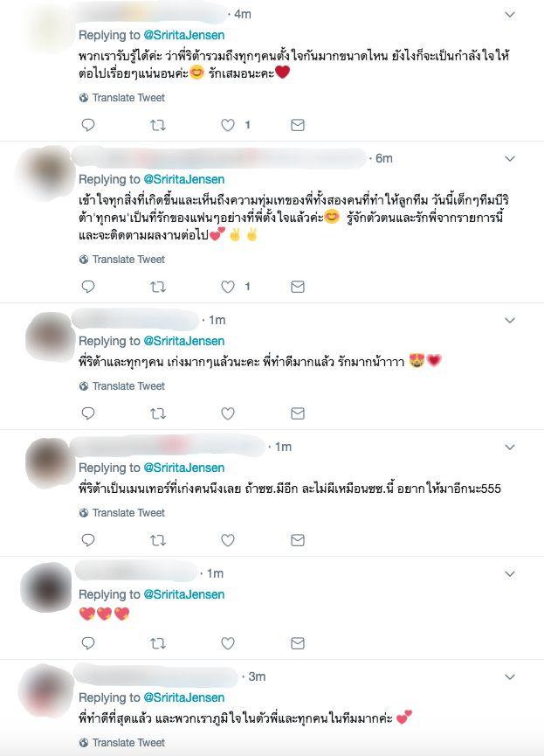
Task: Retweet the tweet posted 4m ago
Action: 158,125
